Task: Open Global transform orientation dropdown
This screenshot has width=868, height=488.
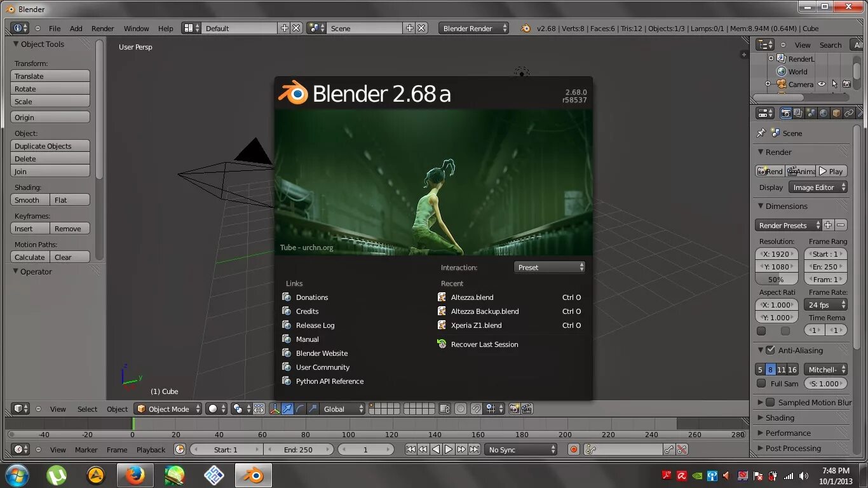Action: click(344, 409)
